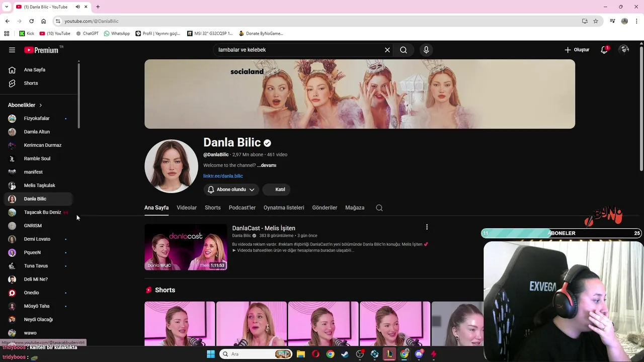Viewport: 644px width, 362px height.
Task: Open Windows Start menu
Action: 211,354
